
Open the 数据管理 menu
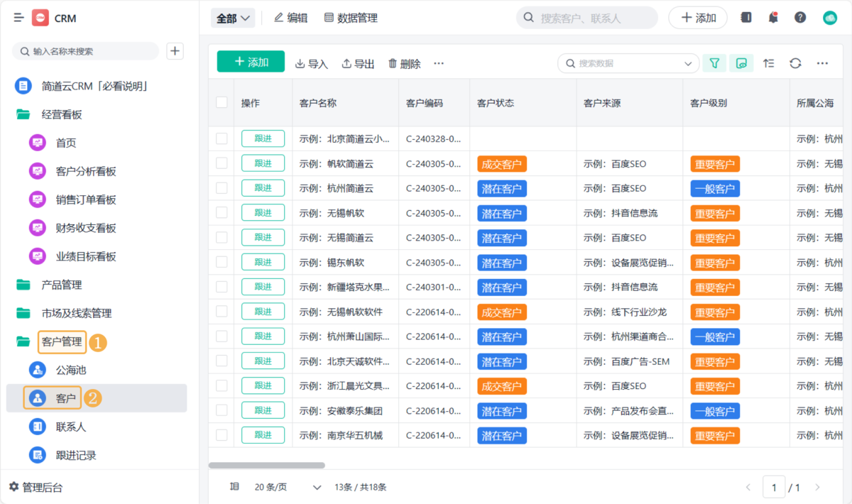point(353,18)
